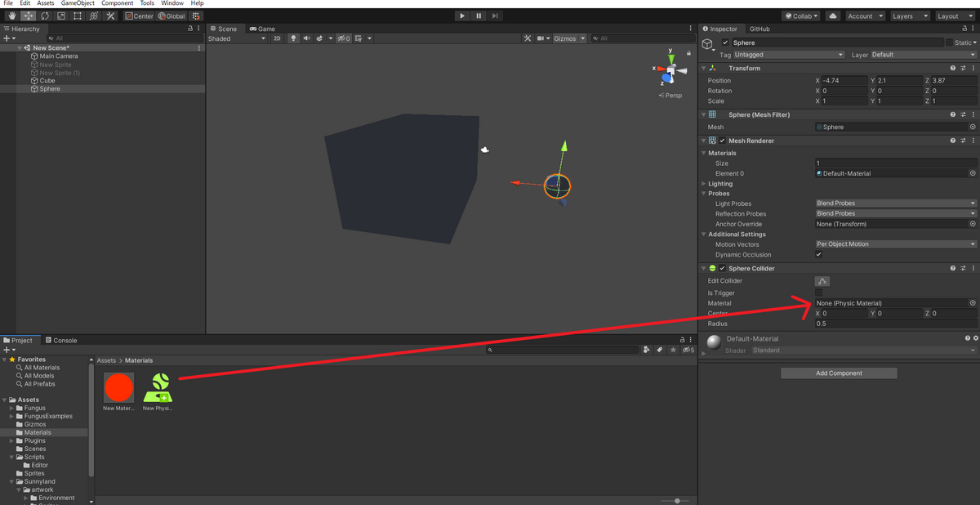Disable the Dynamic Occlusion checkbox

click(x=818, y=254)
